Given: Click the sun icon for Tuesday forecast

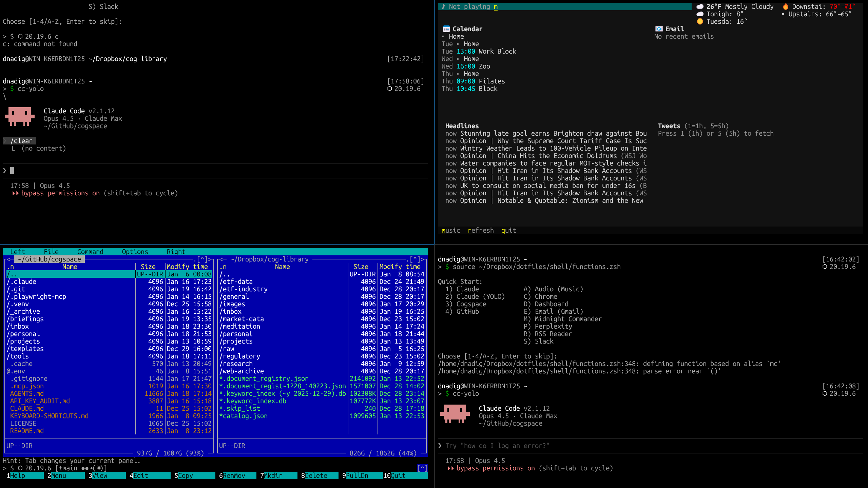Looking at the screenshot, I should (700, 22).
